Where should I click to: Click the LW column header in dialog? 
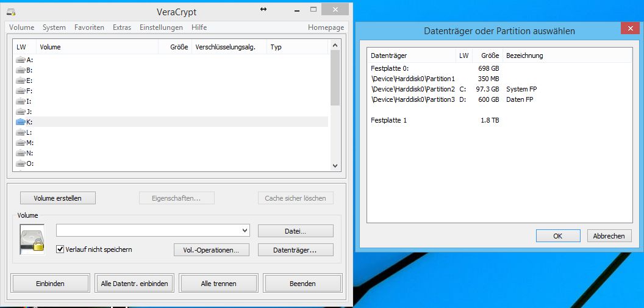[464, 56]
